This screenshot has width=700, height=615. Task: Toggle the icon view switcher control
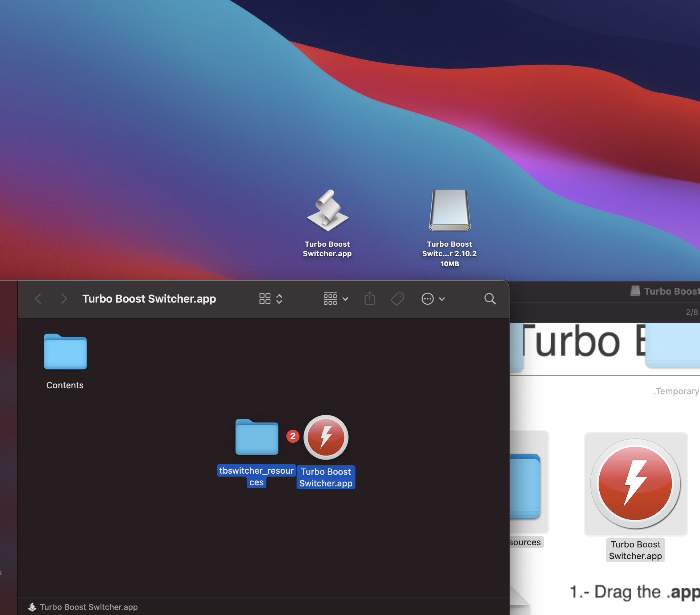[271, 299]
